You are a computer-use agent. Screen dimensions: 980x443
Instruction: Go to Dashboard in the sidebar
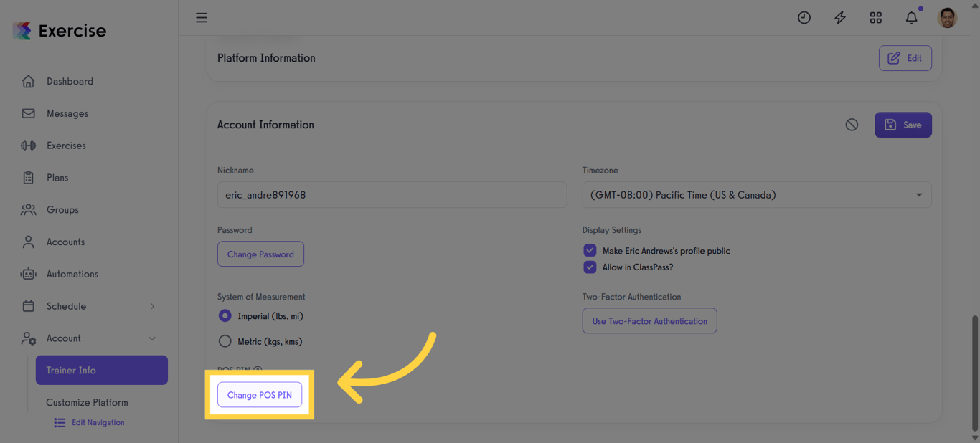70,82
